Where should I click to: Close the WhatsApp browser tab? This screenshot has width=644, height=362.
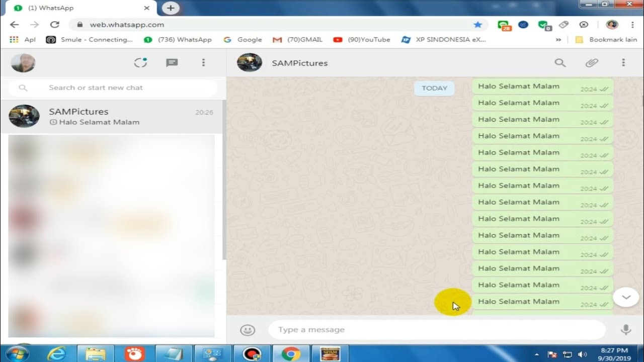point(147,8)
